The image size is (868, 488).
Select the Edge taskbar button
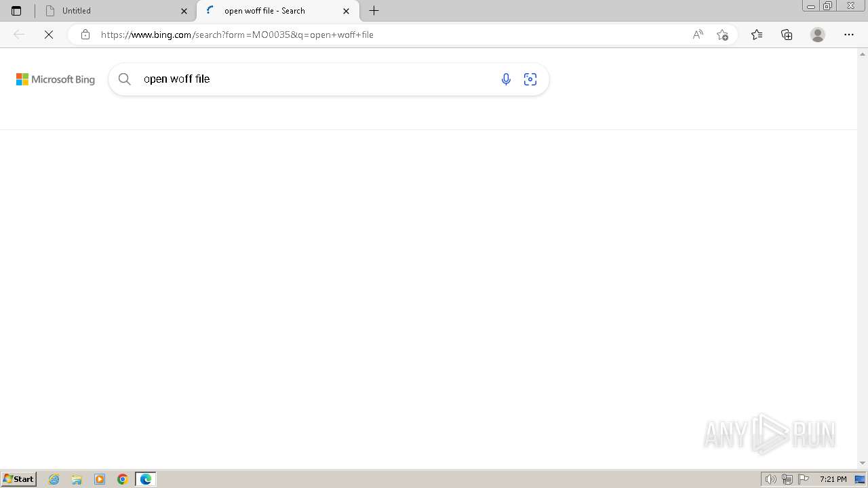point(146,479)
